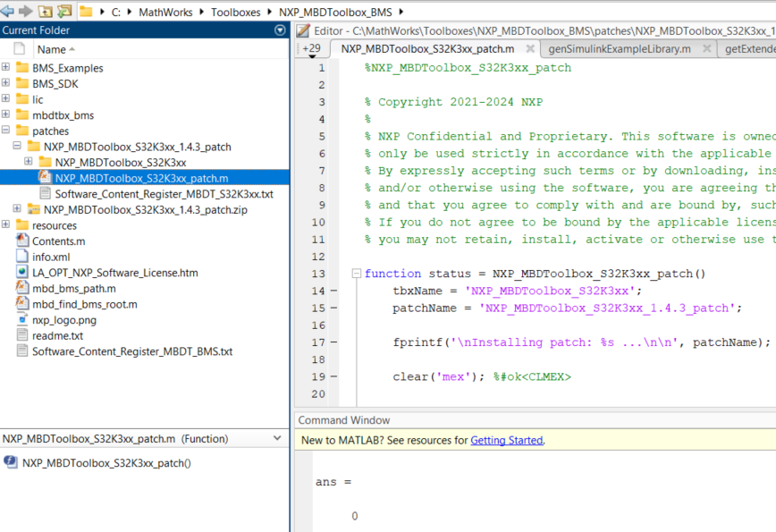The height and width of the screenshot is (532, 776).
Task: Close the genSimulinkExampleLibrary.m tab
Action: click(706, 48)
